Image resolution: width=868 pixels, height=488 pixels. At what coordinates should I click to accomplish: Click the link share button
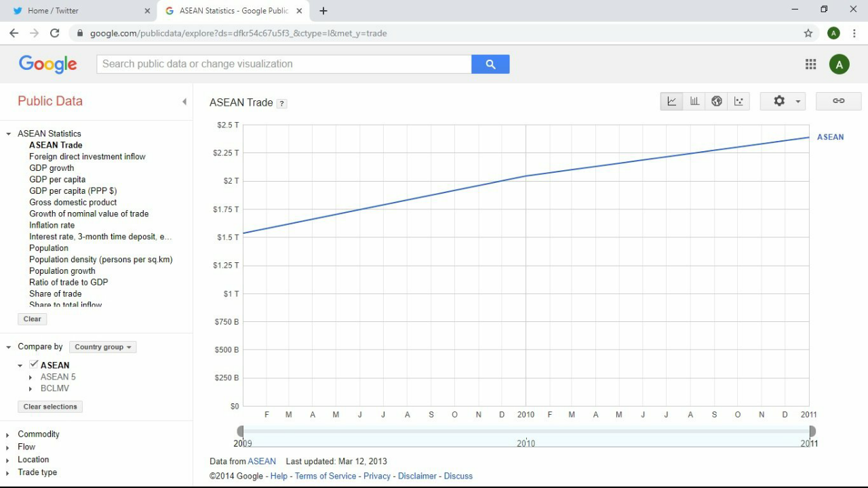(839, 101)
